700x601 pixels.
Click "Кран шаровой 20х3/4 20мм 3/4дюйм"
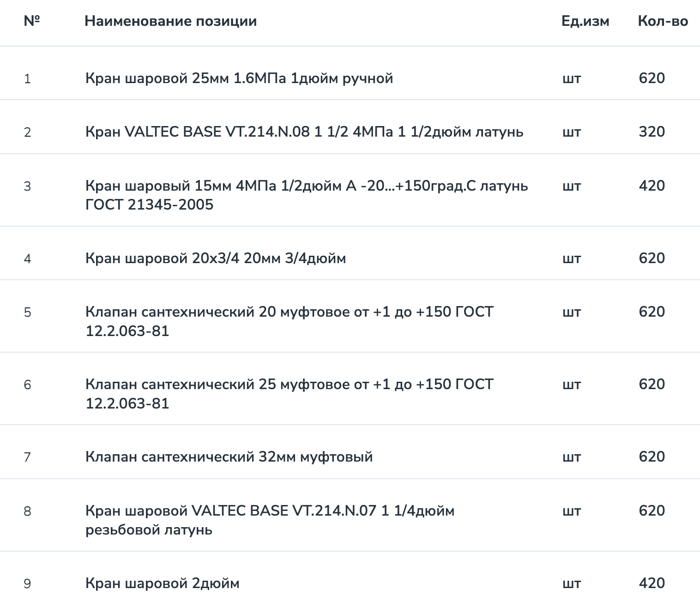[216, 258]
